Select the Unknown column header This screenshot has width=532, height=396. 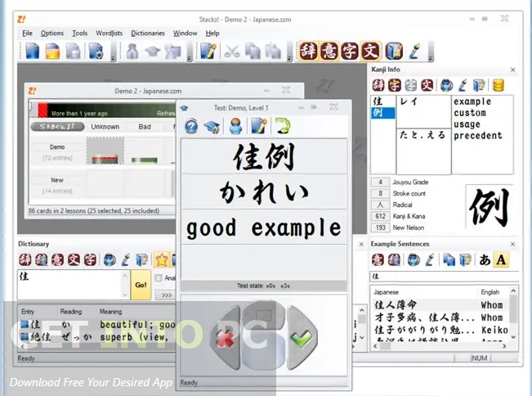tap(105, 127)
